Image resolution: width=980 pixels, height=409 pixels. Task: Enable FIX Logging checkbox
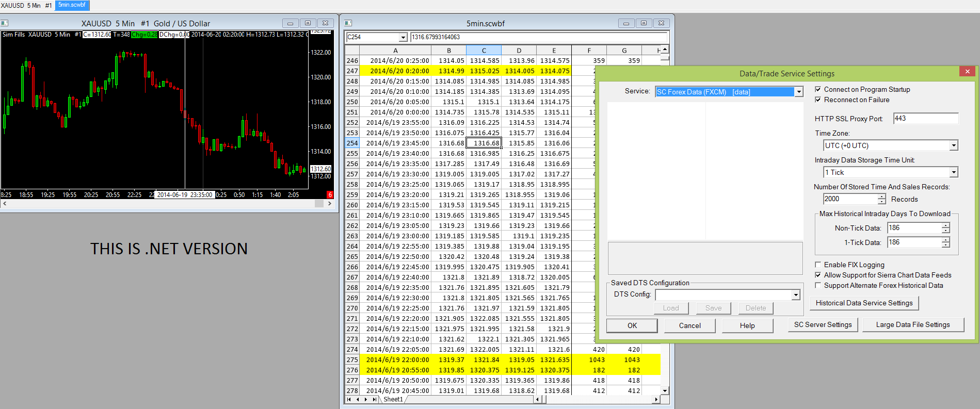click(818, 265)
